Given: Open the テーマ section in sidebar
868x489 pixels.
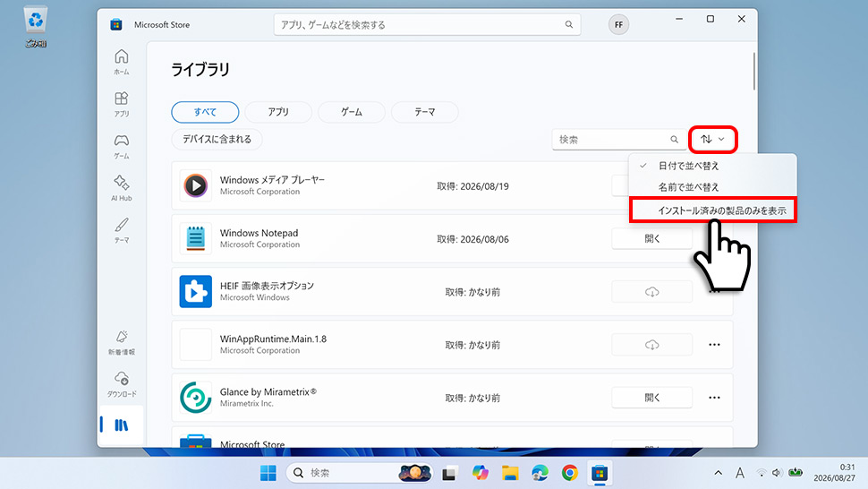Looking at the screenshot, I should pos(121,230).
